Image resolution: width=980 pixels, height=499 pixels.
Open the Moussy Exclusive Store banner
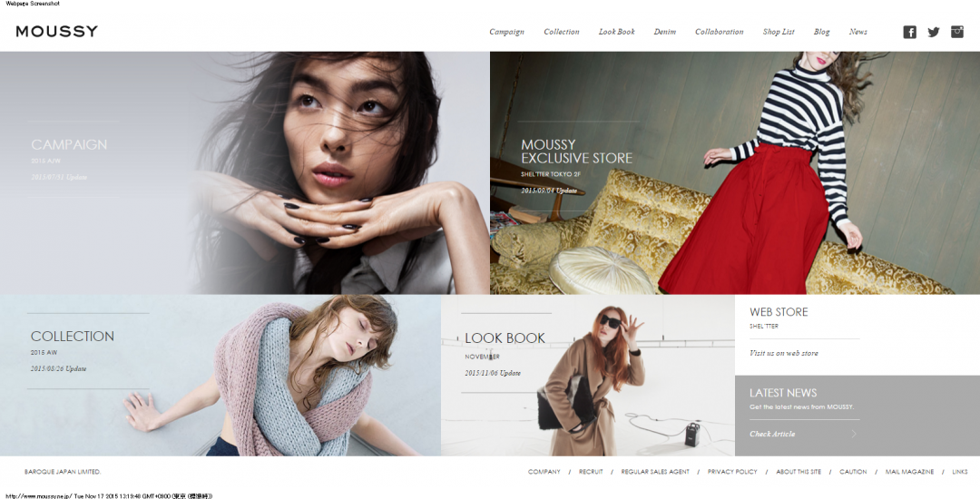click(735, 172)
